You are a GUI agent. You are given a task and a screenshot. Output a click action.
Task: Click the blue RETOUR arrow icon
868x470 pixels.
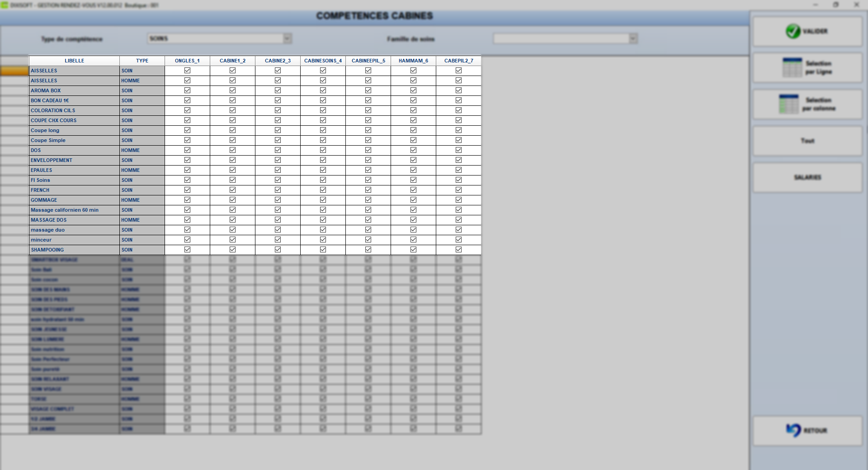(x=793, y=430)
